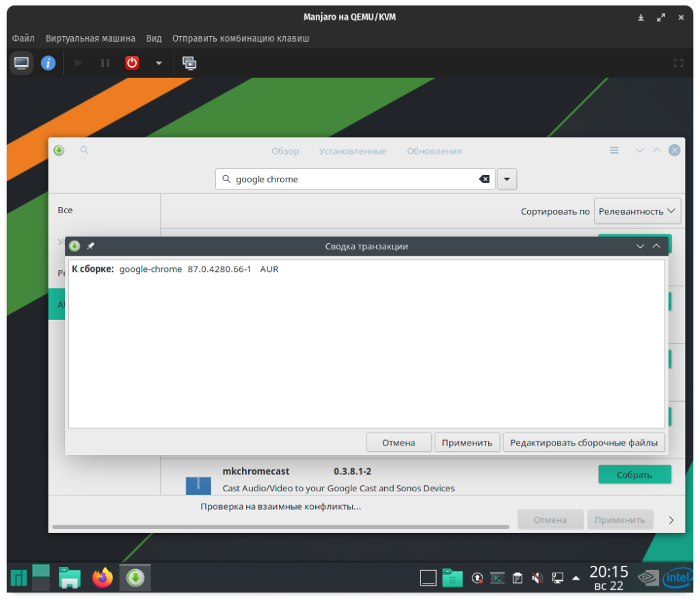Viewport: 700px width, 600px height.
Task: Open virtual machine details info icon
Action: tap(48, 63)
